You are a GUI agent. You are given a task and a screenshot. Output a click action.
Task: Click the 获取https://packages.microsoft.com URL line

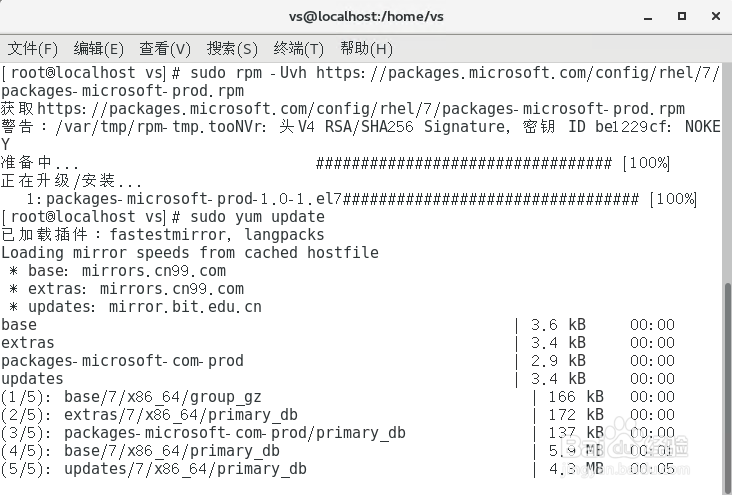(x=343, y=109)
